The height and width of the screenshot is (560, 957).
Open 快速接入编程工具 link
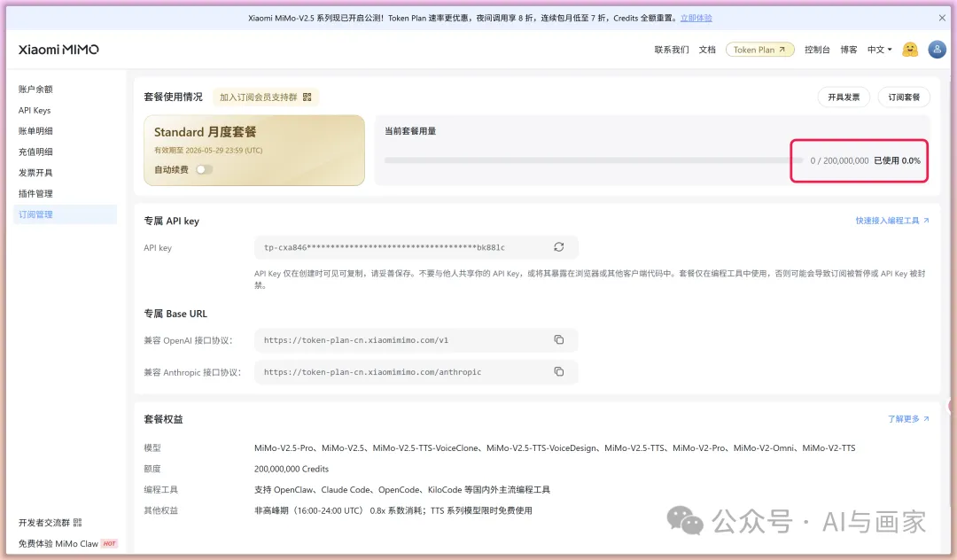(892, 221)
